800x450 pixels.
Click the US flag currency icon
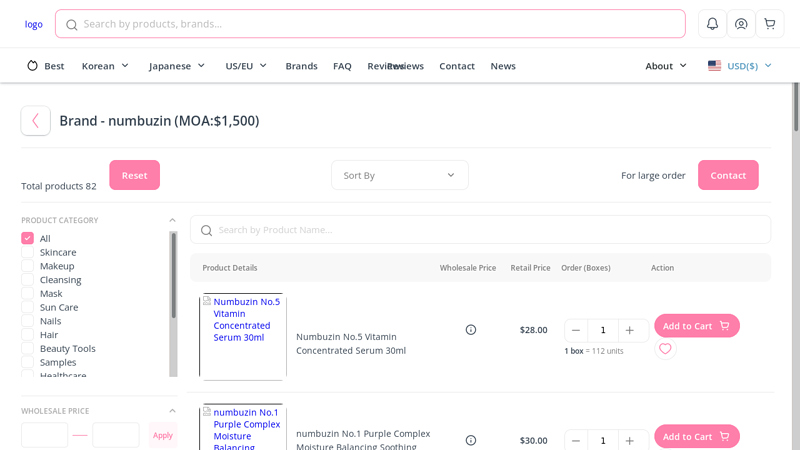[x=714, y=66]
